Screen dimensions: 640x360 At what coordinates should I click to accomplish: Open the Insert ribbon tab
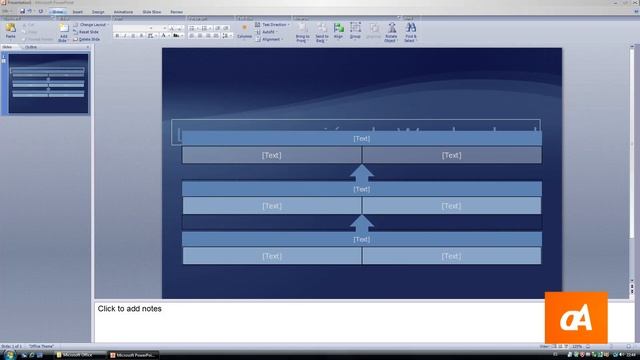(x=78, y=12)
